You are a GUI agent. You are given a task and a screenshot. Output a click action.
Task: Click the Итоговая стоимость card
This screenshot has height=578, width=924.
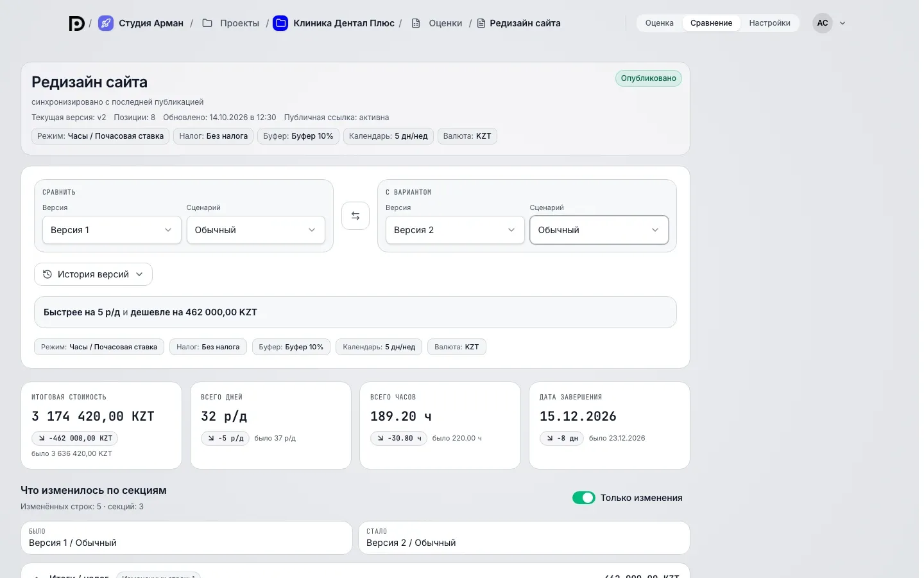(x=101, y=425)
